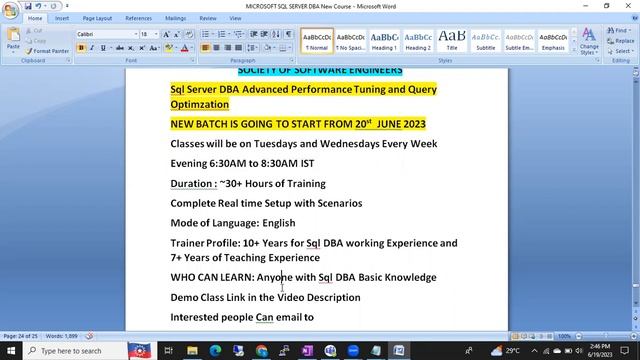
Task: Switch to Print Layout view in status bar
Action: click(x=515, y=336)
